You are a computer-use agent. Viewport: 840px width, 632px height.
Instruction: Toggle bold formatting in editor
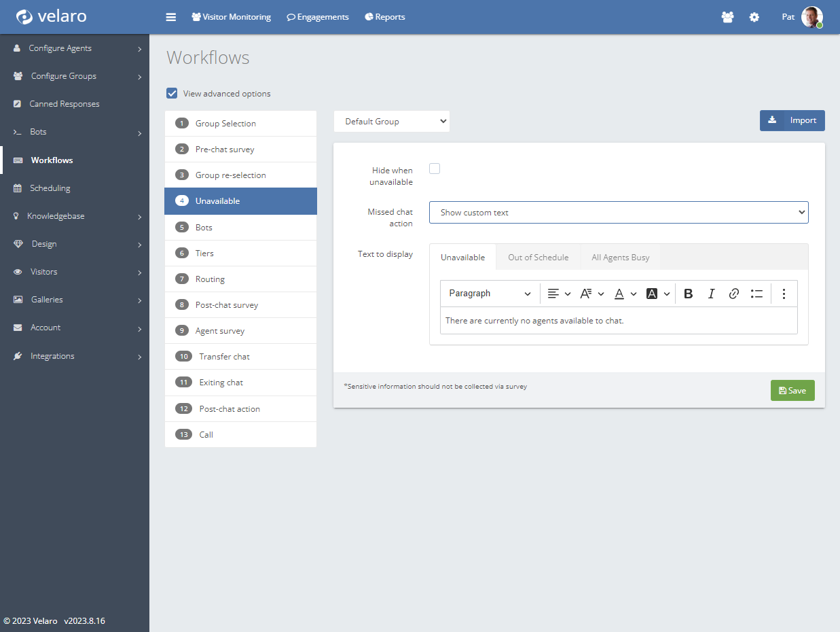click(x=688, y=294)
